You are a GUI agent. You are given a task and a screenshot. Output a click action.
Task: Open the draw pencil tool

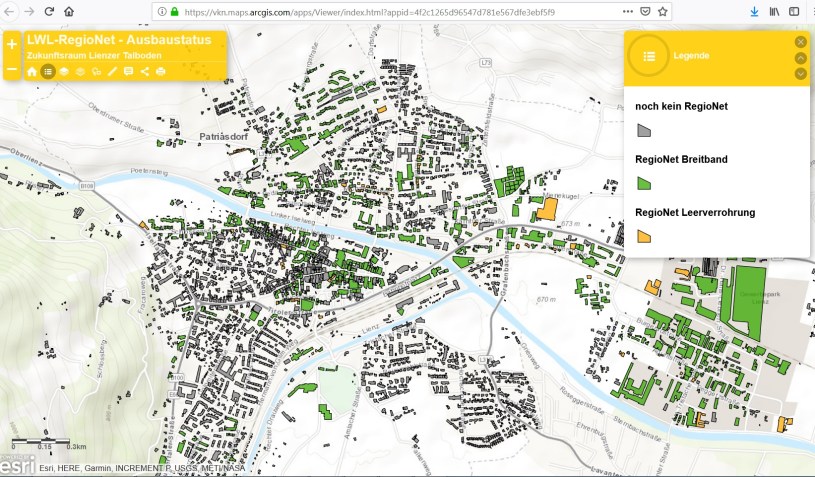point(113,72)
